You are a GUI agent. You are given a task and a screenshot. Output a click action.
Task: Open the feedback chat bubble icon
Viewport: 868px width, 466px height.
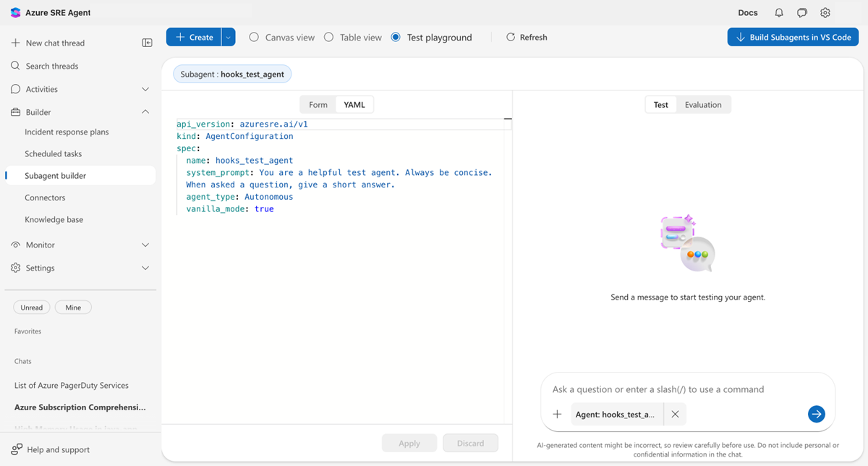pyautogui.click(x=802, y=12)
